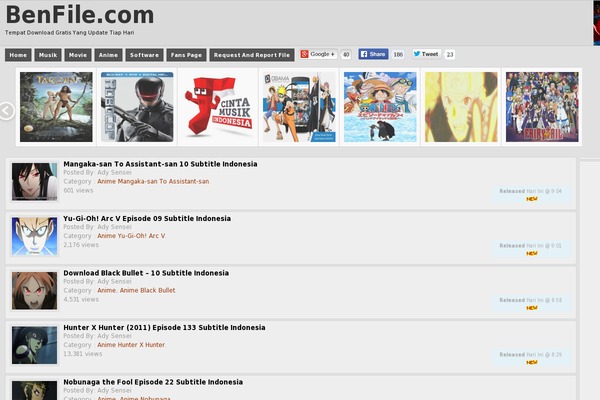This screenshot has height=400, width=600.
Task: Open the Cinta Musik Indonesia thumbnail
Action: pyautogui.click(x=218, y=107)
